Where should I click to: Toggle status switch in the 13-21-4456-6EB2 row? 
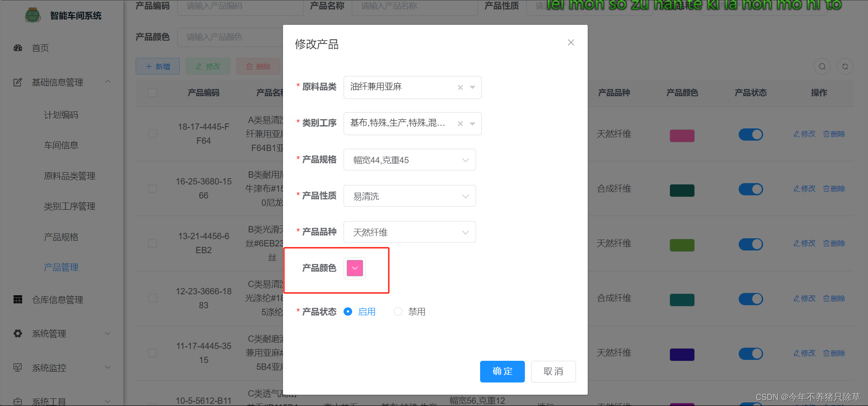coord(751,244)
